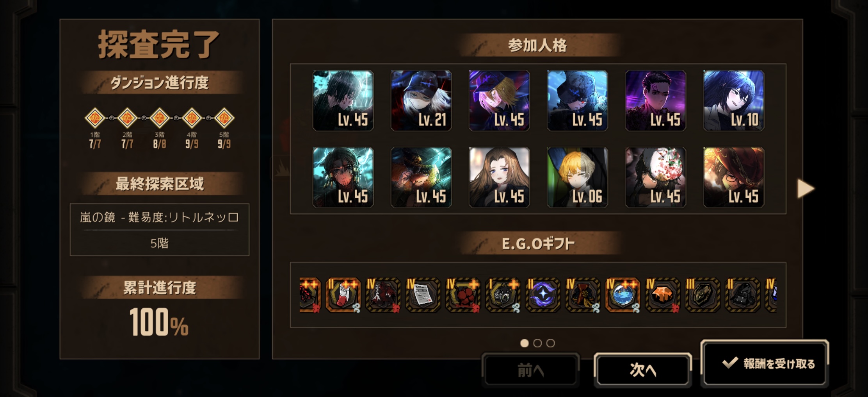
Task: Click the dark coffin tier III gift icon
Action: [x=703, y=295]
